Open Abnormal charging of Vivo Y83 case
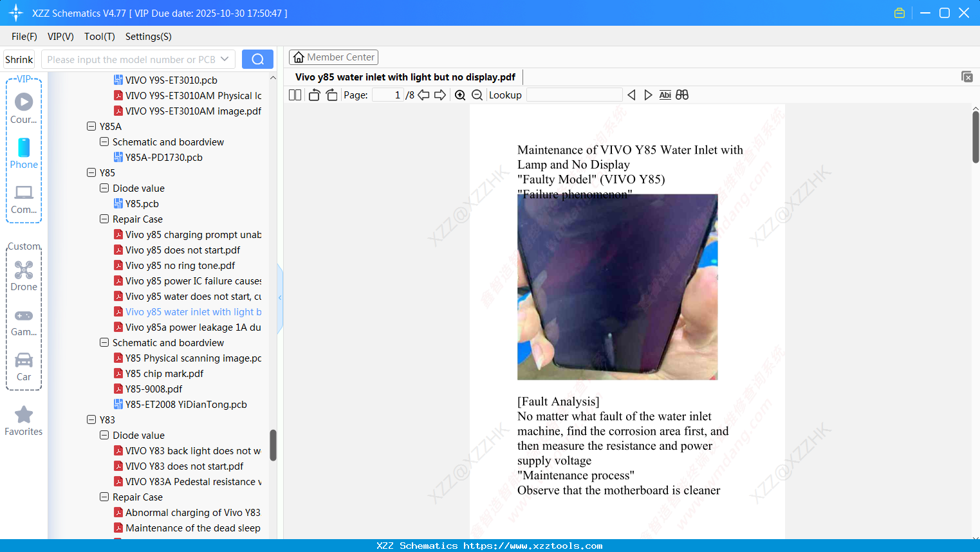The width and height of the screenshot is (980, 552). click(187, 512)
